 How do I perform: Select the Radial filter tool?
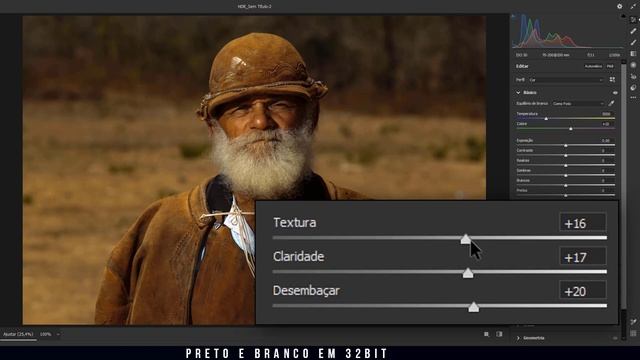[633, 65]
